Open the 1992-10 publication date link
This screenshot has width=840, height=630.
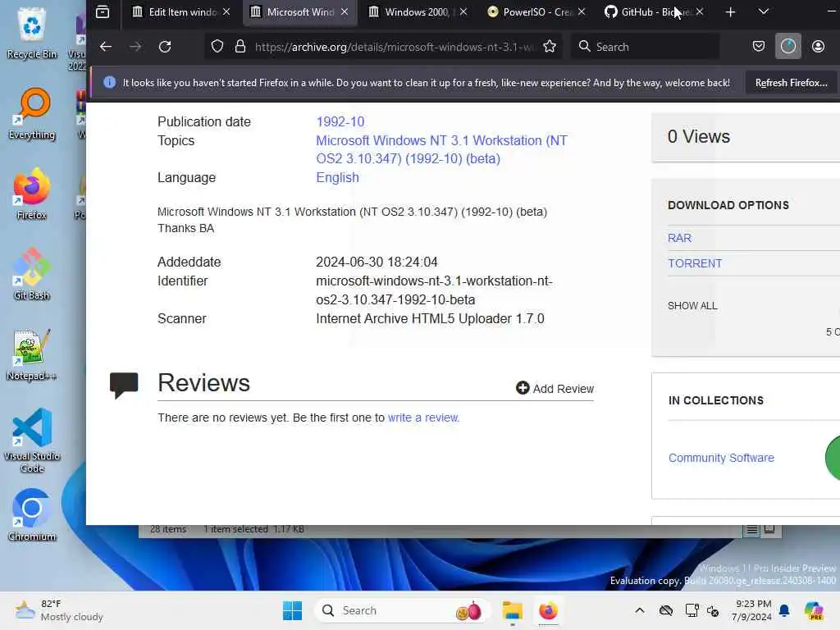340,121
